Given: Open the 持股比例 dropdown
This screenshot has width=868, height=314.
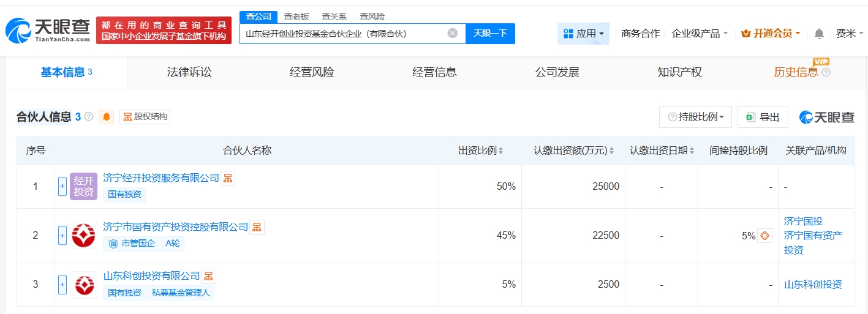Looking at the screenshot, I should (x=695, y=117).
